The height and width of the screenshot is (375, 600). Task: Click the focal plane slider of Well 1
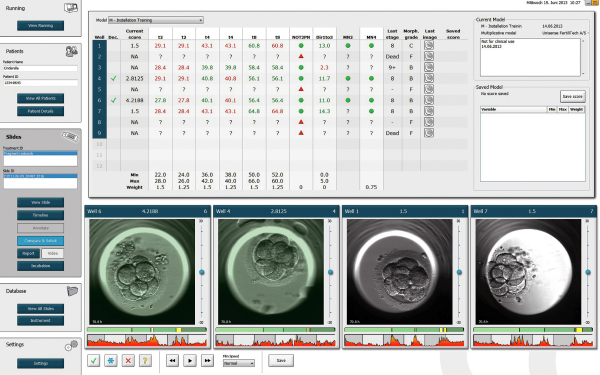pyautogui.click(x=459, y=272)
